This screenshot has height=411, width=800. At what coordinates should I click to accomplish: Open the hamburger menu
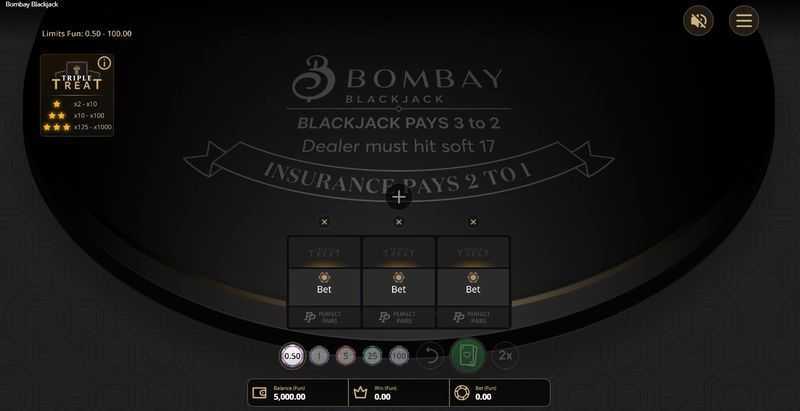click(744, 21)
